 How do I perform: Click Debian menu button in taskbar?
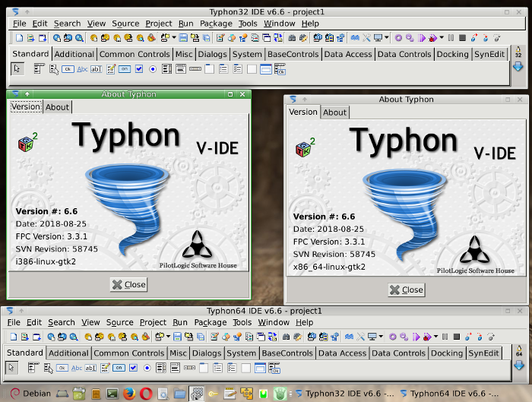[x=30, y=394]
